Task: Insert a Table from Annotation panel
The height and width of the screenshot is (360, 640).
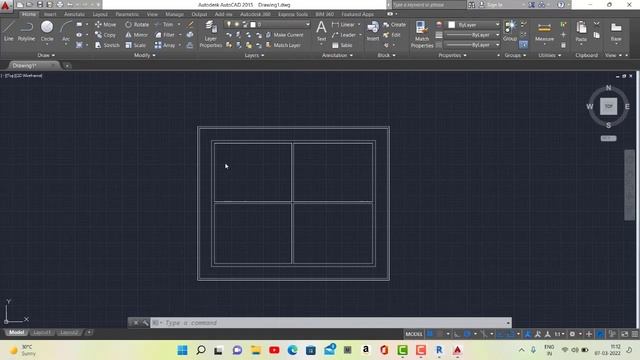Action: point(342,45)
